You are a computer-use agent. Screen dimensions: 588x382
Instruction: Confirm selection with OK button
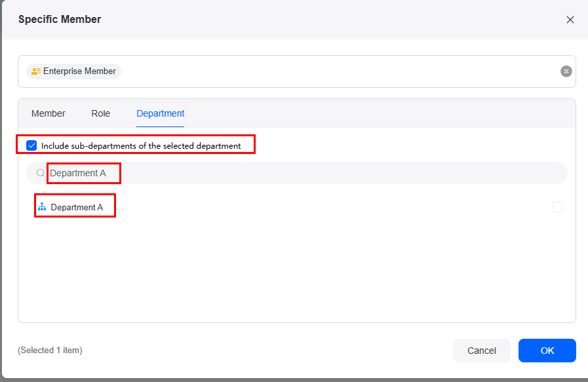pyautogui.click(x=547, y=351)
